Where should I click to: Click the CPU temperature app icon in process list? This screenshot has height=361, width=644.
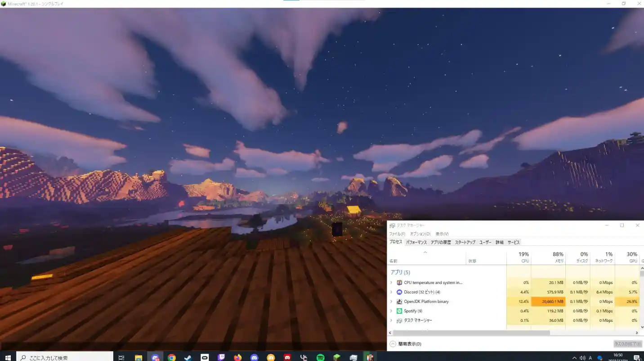tap(399, 283)
